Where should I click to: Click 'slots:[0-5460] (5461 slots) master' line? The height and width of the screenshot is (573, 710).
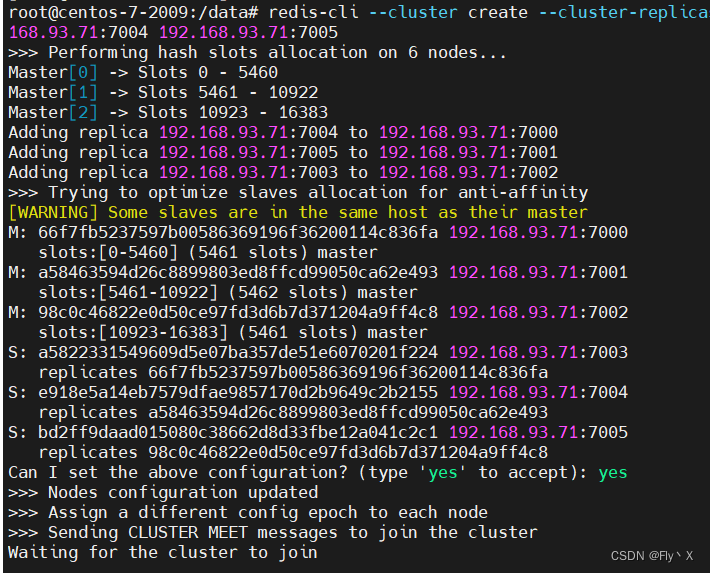click(x=208, y=252)
